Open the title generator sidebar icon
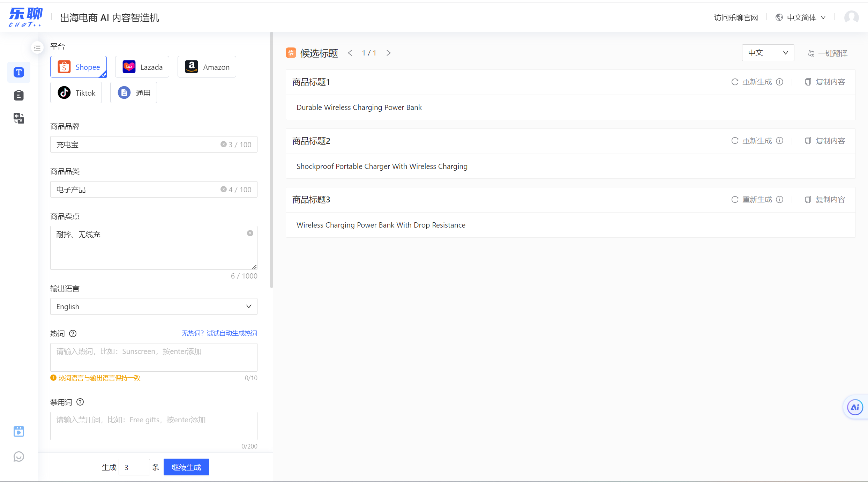The width and height of the screenshot is (868, 482). tap(19, 72)
